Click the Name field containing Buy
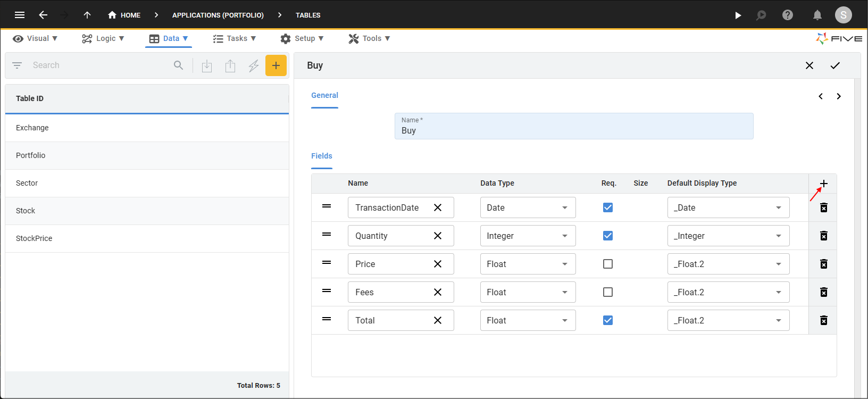Screen dimensions: 868x399 tap(574, 126)
